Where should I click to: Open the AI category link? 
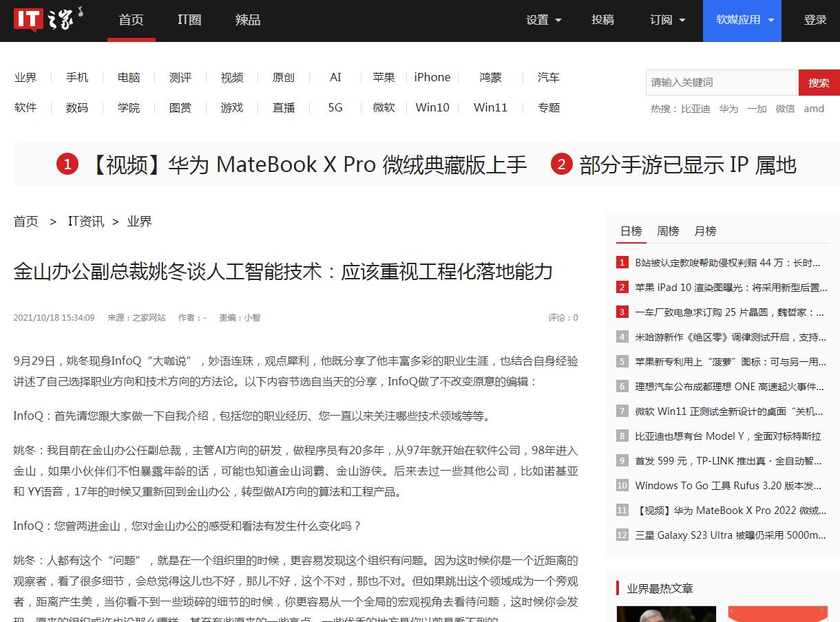[335, 78]
